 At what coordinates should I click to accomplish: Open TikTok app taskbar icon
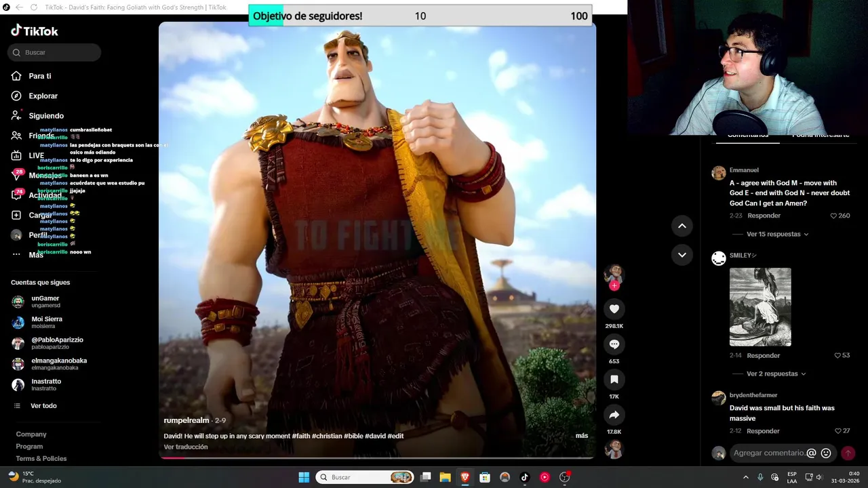(524, 477)
